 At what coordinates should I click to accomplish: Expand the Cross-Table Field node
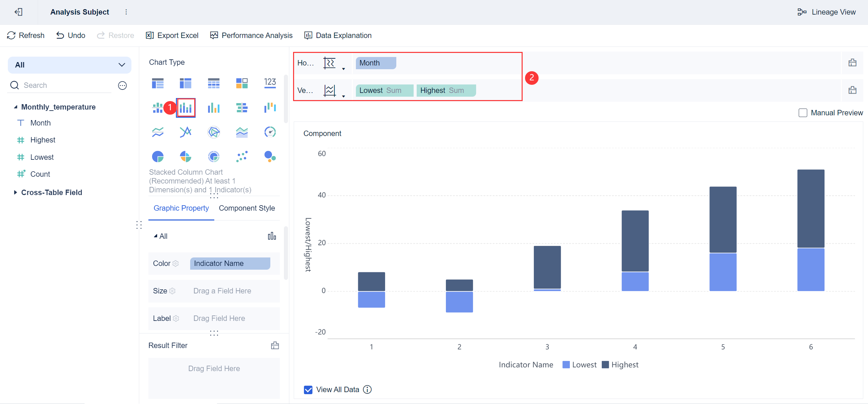coord(15,192)
